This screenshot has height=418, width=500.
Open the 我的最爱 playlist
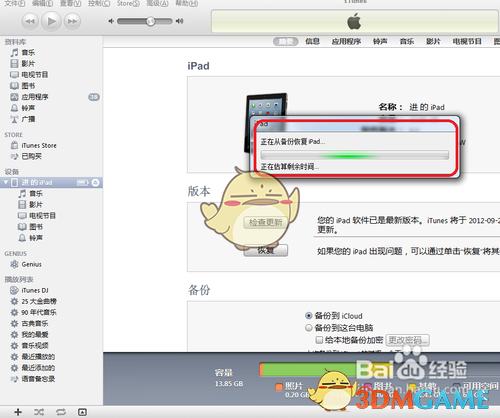coord(35,335)
